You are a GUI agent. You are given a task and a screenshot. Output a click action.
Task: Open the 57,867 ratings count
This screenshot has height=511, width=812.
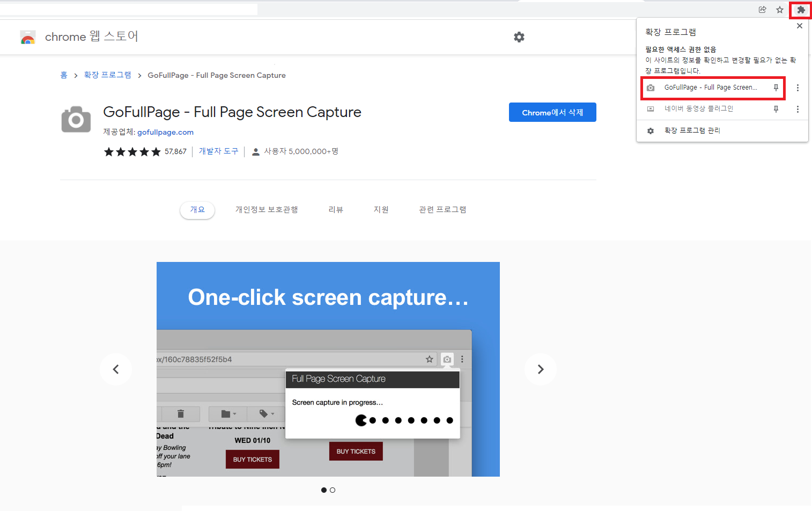click(175, 152)
